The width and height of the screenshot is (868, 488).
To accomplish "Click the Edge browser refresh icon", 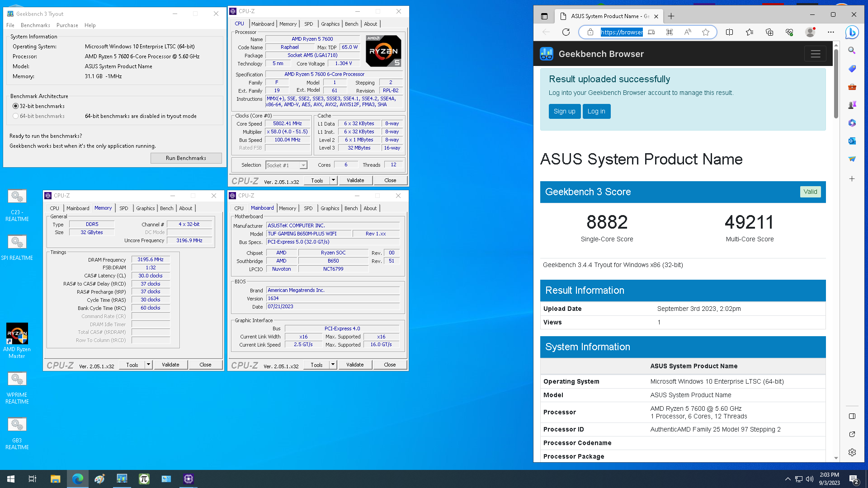I will click(x=566, y=32).
